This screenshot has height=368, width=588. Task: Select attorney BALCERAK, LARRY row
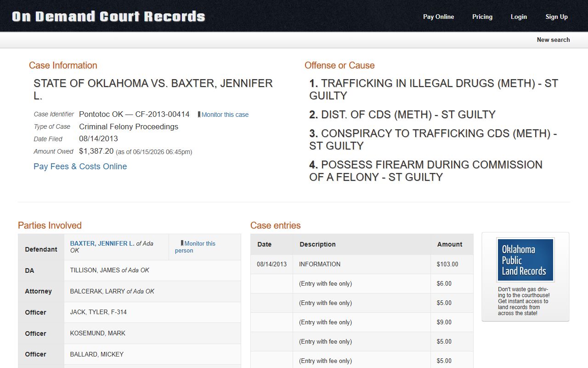(x=129, y=291)
